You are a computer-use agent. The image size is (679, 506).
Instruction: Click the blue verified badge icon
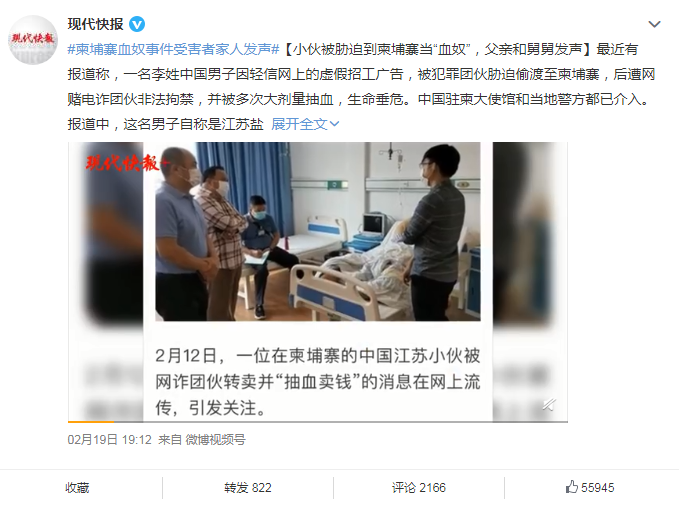(x=137, y=24)
